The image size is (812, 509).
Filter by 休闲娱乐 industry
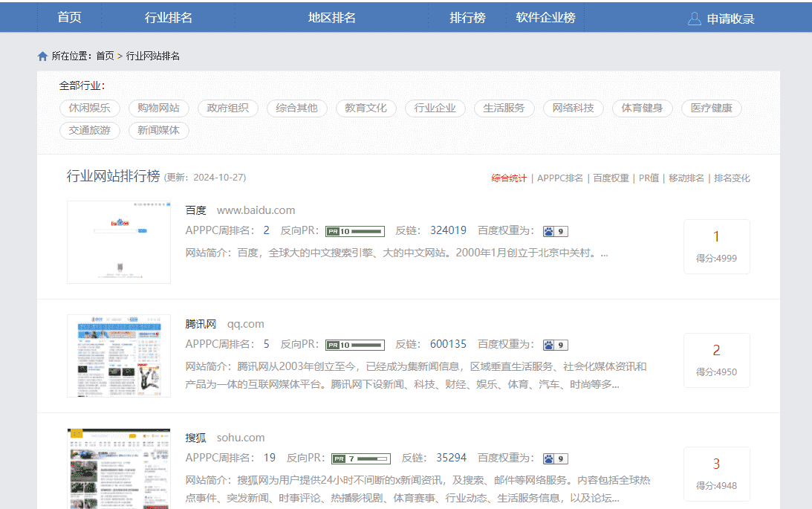pos(90,108)
